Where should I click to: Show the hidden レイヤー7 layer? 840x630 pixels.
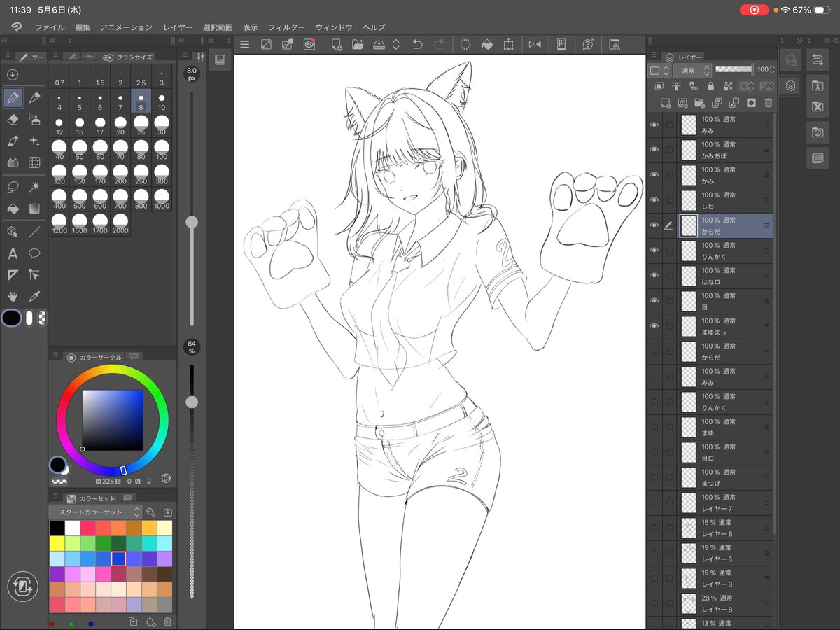pos(654,503)
